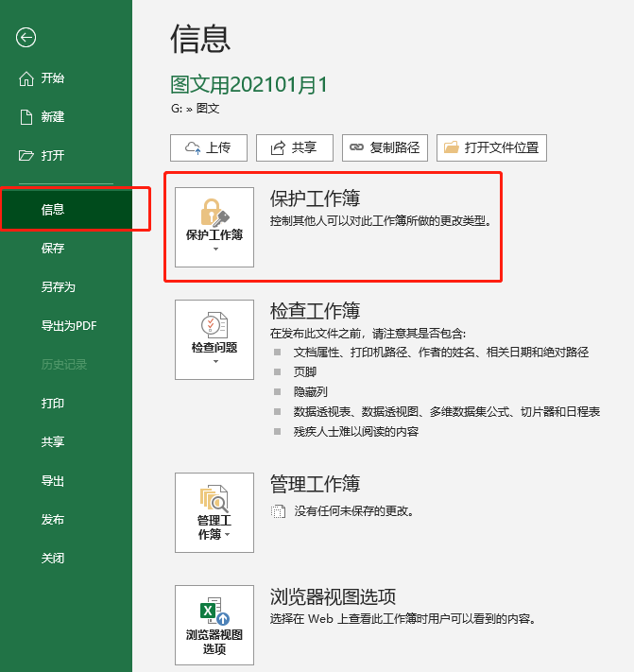This screenshot has width=634, height=672.
Task: Open the 保护工作簿 dropdown button
Action: 214,227
